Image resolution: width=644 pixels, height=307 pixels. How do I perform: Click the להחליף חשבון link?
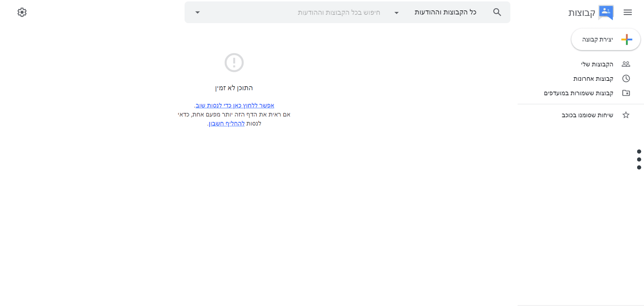(227, 123)
